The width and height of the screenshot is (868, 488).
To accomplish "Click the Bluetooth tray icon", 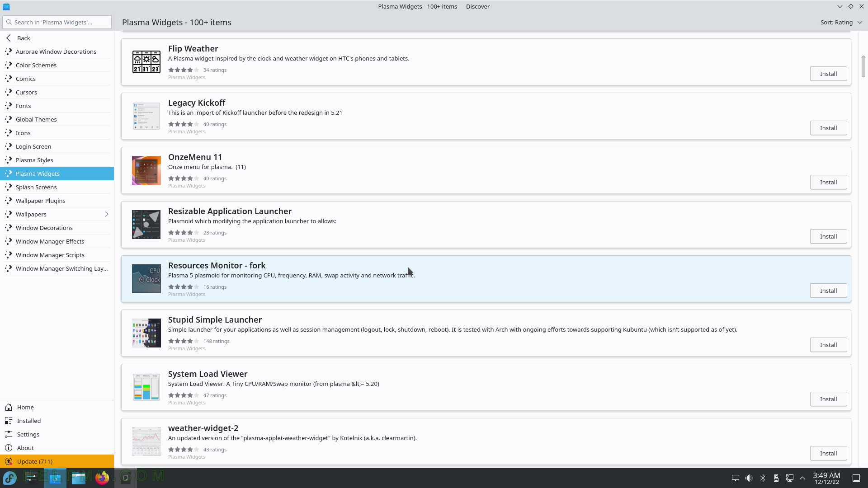I will point(763,478).
